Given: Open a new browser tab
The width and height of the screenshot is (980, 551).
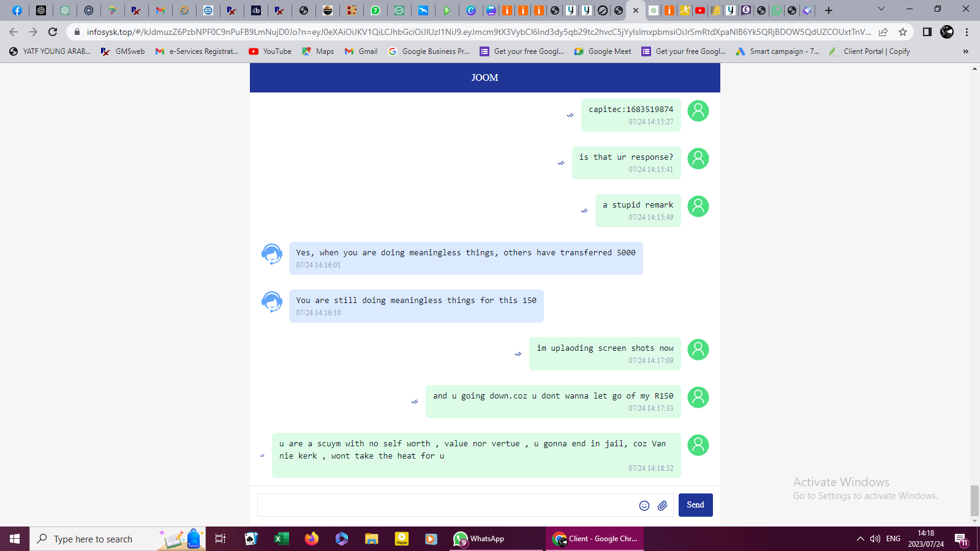Looking at the screenshot, I should [x=829, y=10].
